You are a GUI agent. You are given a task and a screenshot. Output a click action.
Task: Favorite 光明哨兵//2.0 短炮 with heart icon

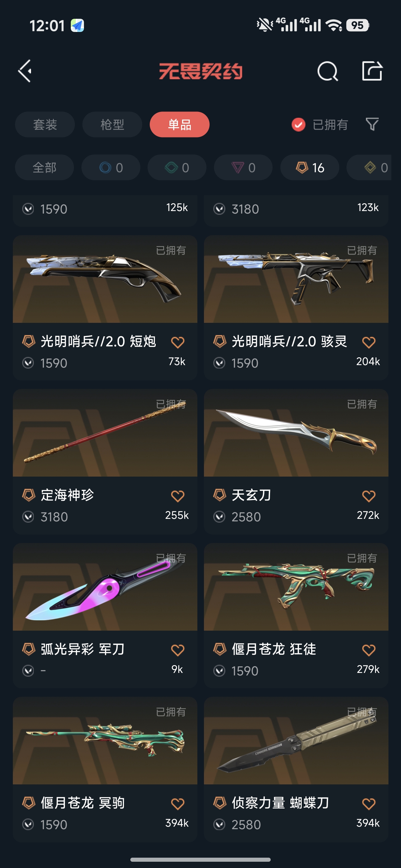tap(178, 342)
